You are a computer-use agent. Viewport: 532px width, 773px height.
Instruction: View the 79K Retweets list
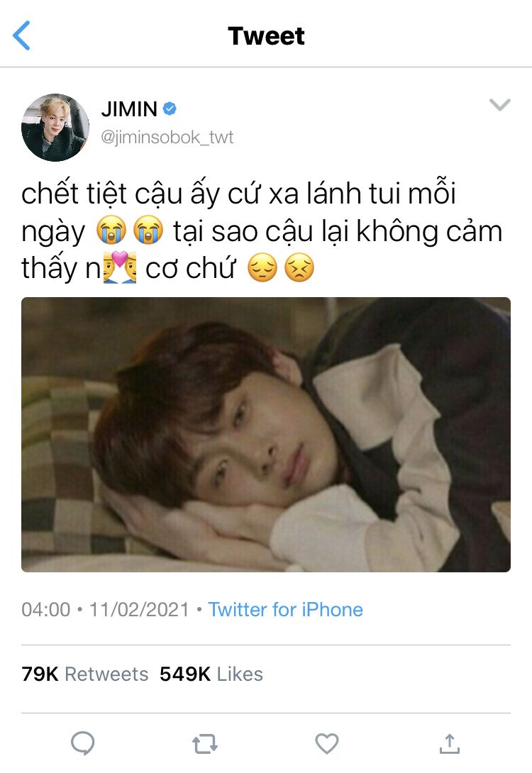[85, 674]
